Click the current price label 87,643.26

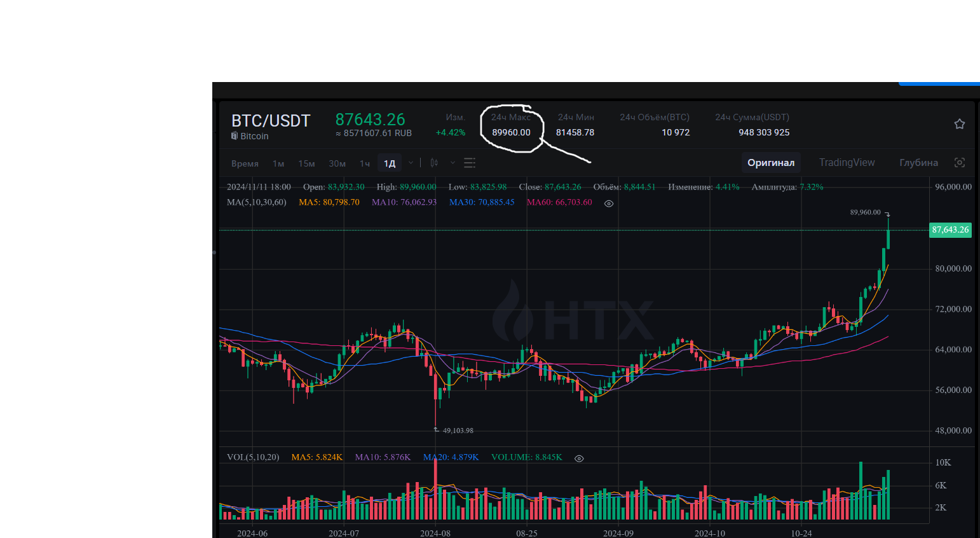[950, 230]
